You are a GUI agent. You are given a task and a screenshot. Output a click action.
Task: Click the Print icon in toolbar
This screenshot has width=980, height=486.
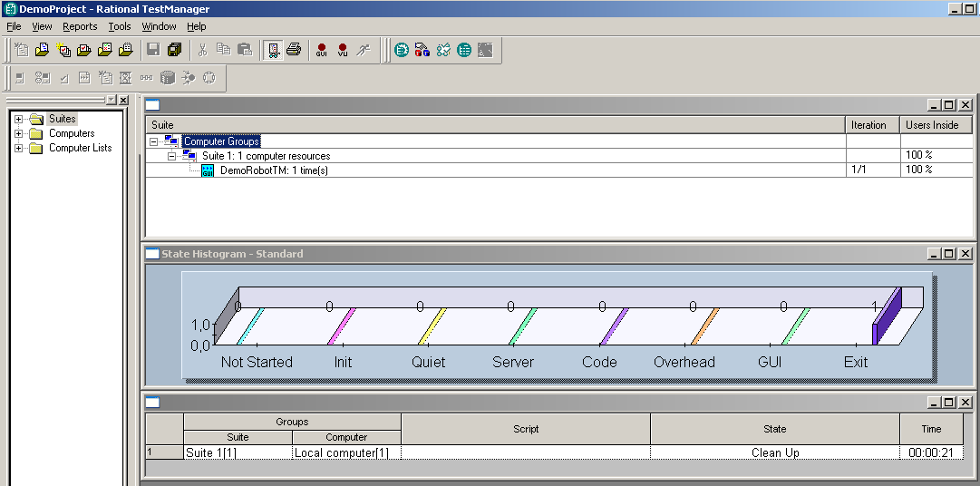click(x=293, y=50)
